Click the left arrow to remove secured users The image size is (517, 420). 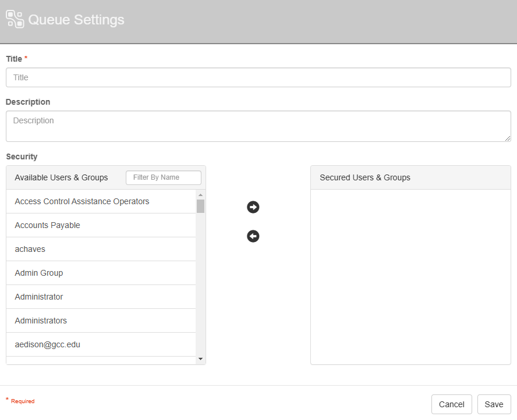253,236
